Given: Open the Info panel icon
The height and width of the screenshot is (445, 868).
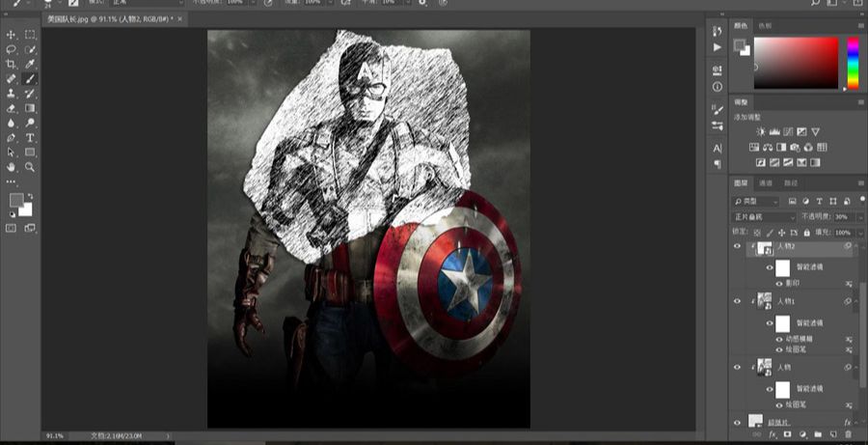Looking at the screenshot, I should point(718,87).
